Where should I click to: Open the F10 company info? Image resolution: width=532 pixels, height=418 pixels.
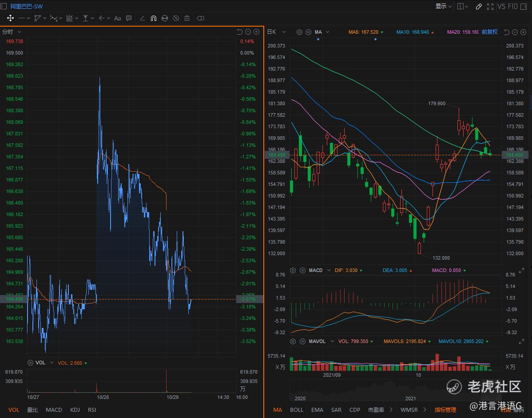(x=512, y=7)
